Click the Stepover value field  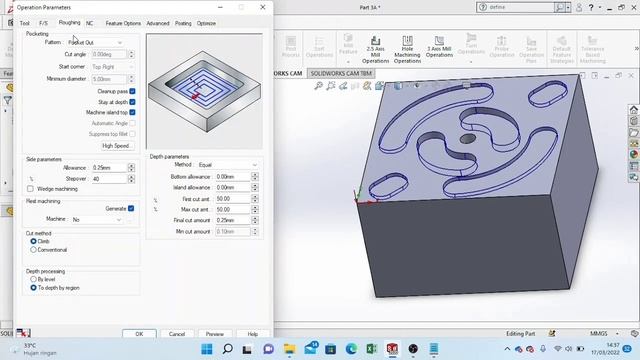(109, 179)
